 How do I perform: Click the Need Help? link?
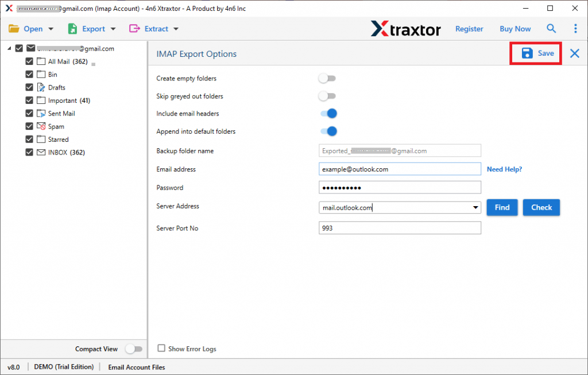pyautogui.click(x=504, y=169)
